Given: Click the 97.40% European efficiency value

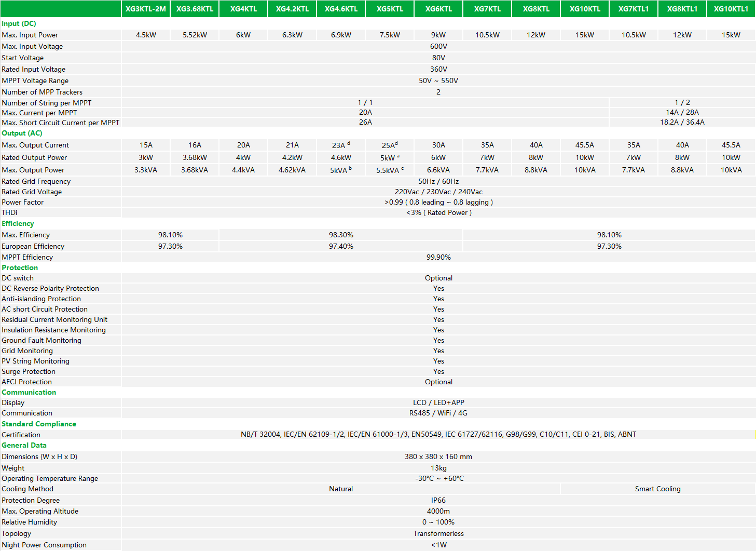Looking at the screenshot, I should click(341, 246).
